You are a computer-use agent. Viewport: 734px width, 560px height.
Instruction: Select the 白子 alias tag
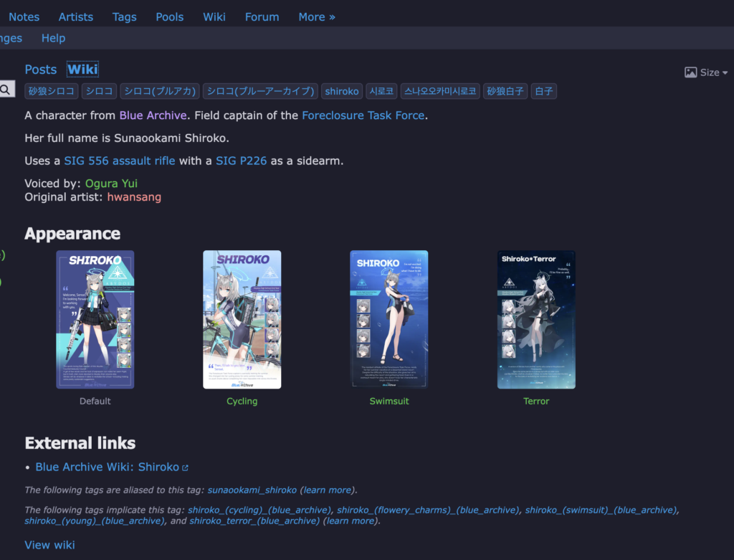click(x=544, y=91)
